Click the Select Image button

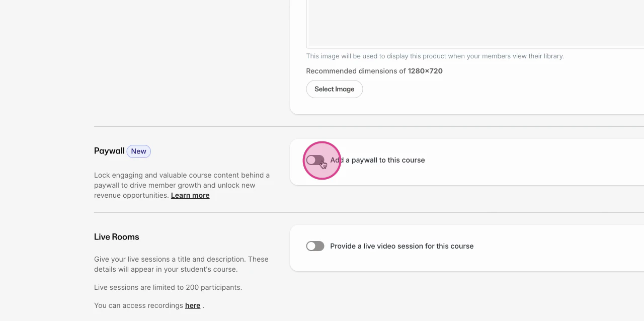(x=334, y=89)
